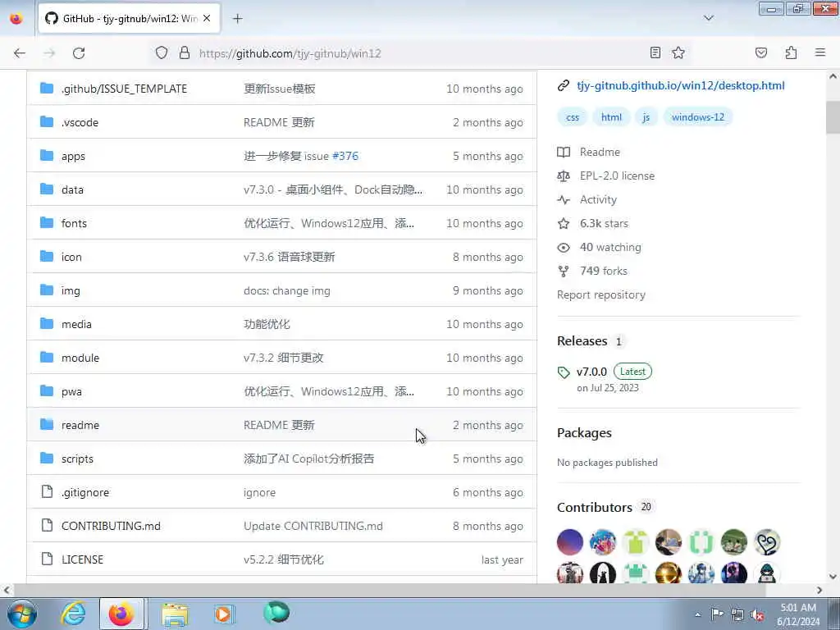Screen dimensions: 840x630
Task: Click the tracking protection shield icon
Action: click(162, 52)
